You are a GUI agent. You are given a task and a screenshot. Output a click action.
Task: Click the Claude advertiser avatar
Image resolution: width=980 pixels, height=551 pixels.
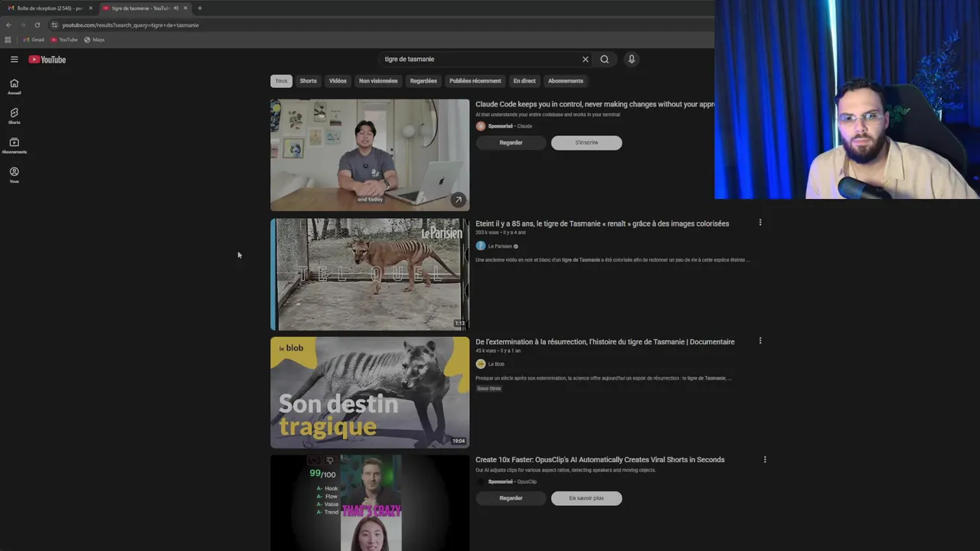click(x=481, y=126)
